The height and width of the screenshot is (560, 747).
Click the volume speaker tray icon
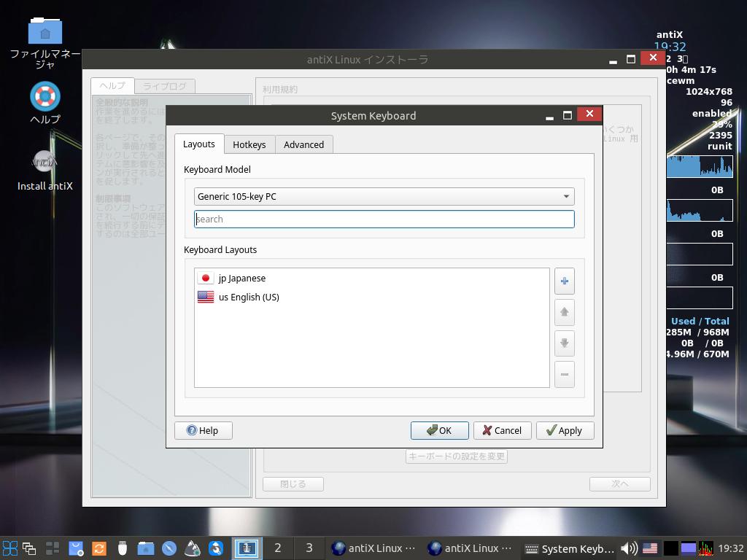(628, 548)
